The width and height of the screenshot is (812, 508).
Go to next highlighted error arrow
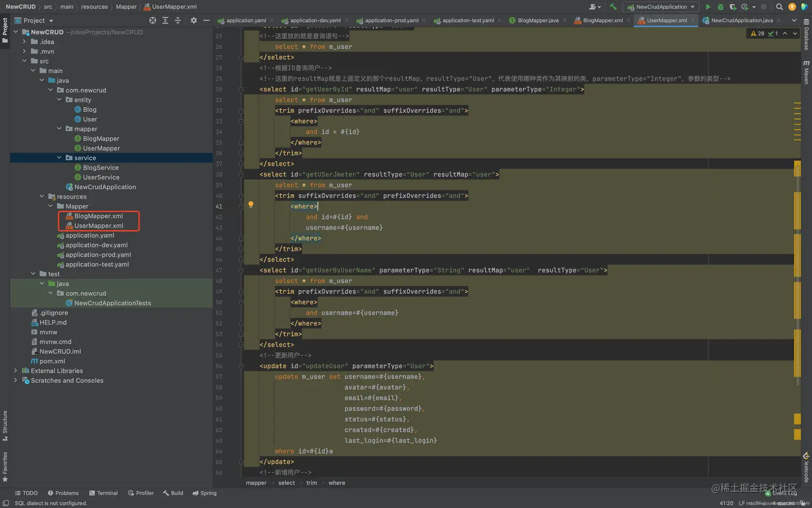tap(795, 33)
